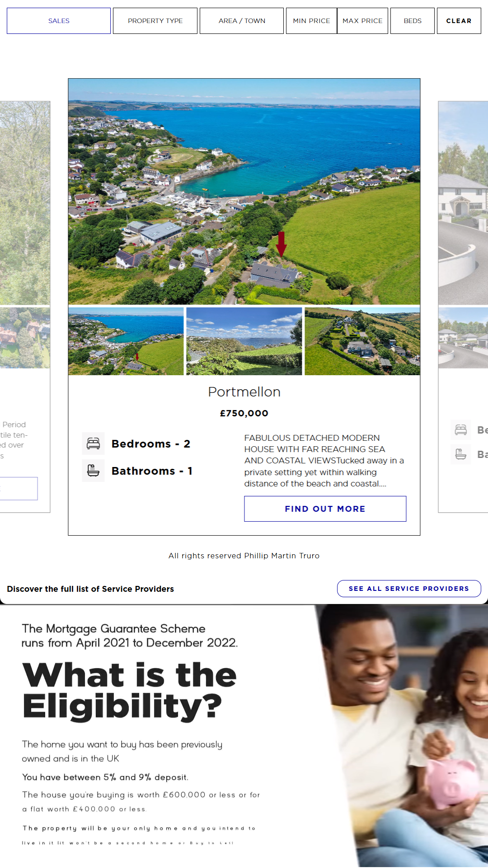Expand the Property Type filter
Image resolution: width=488 pixels, height=868 pixels.
pyautogui.click(x=155, y=21)
